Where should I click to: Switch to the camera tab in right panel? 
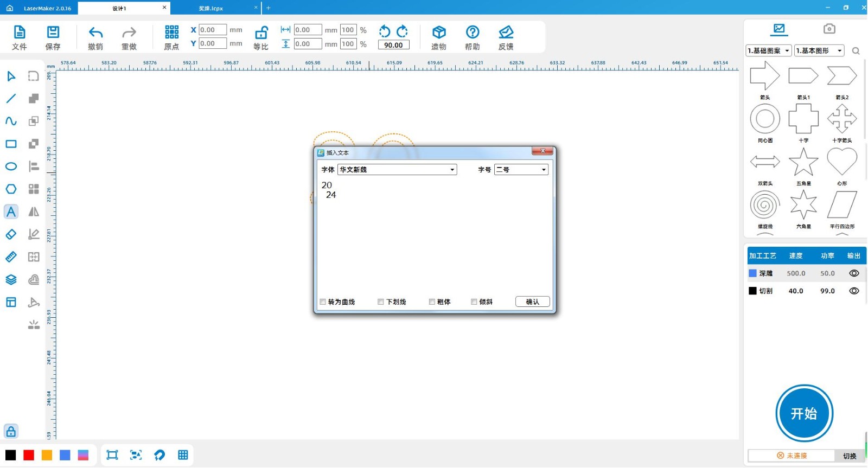[x=829, y=29]
